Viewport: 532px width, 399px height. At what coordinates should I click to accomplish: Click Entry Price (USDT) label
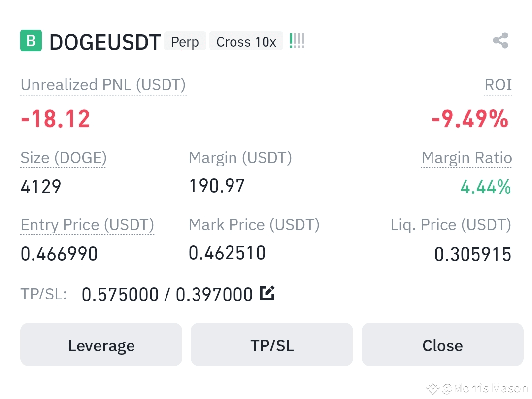(x=87, y=225)
